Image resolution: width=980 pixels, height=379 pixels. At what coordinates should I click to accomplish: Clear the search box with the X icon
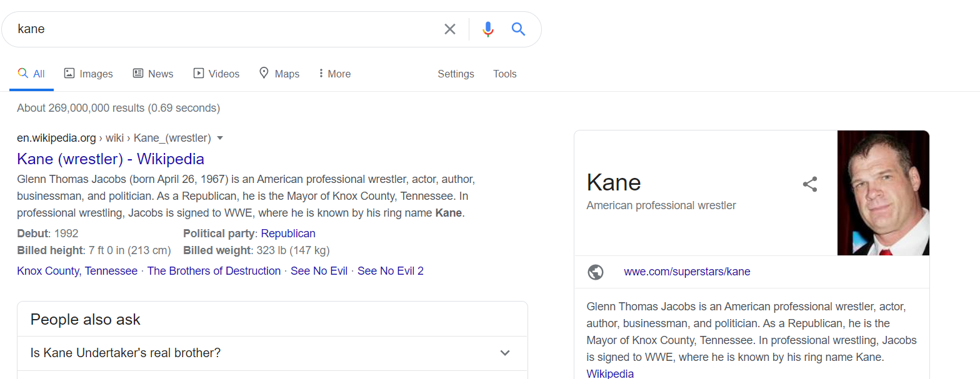point(450,29)
